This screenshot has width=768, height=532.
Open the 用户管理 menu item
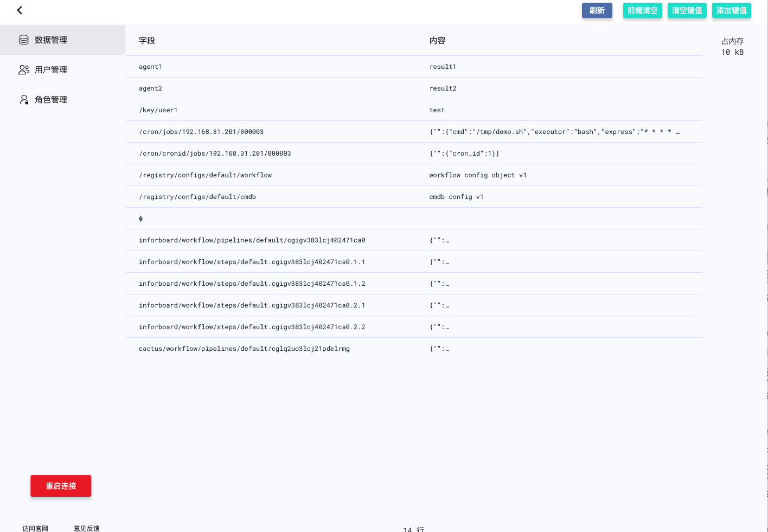62,69
